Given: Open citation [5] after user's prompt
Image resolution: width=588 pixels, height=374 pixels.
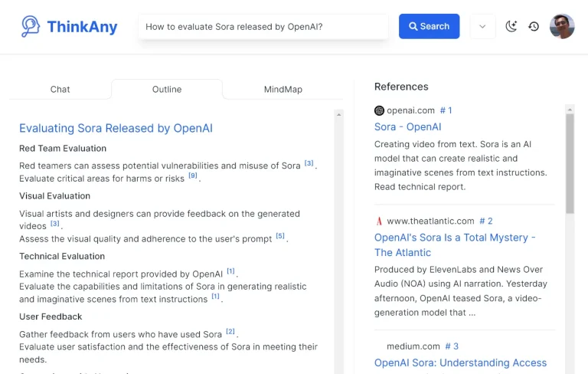Looking at the screenshot, I should [x=280, y=236].
